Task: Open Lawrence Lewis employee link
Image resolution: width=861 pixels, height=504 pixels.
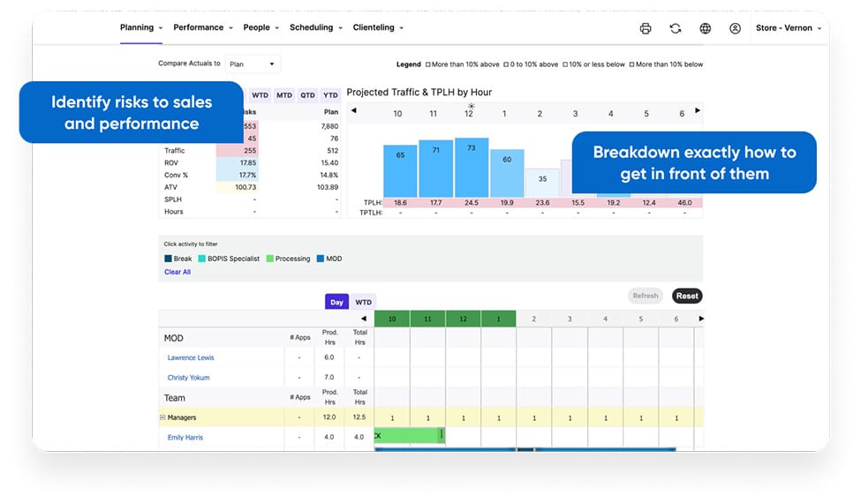Action: pyautogui.click(x=191, y=357)
